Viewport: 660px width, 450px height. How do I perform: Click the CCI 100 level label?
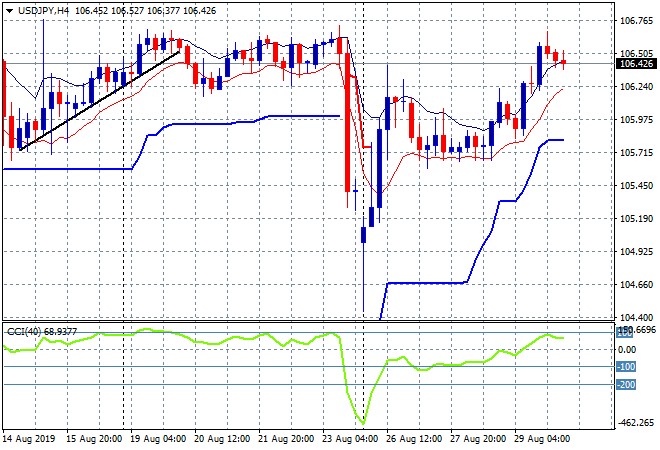(x=625, y=333)
